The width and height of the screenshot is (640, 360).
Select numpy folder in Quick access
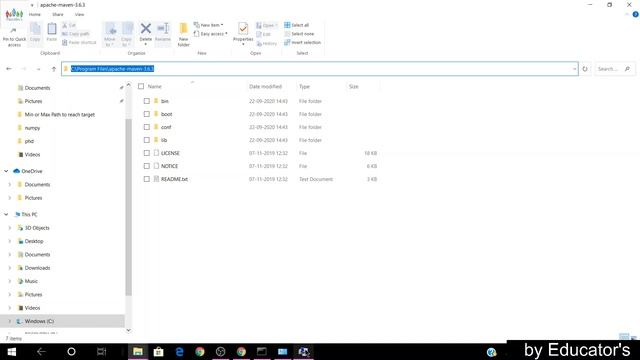coord(32,128)
